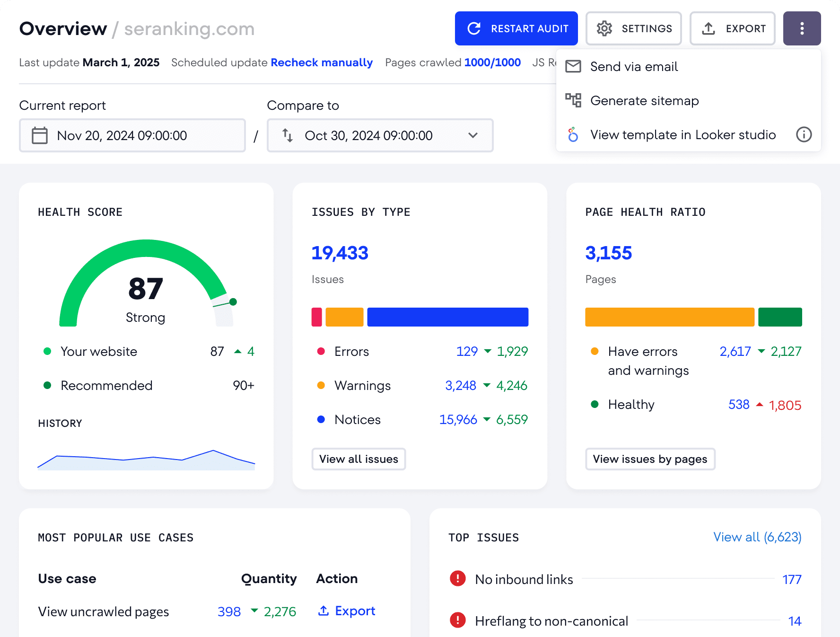The image size is (840, 637).
Task: Click the envelope icon beside Send via email
Action: (573, 66)
